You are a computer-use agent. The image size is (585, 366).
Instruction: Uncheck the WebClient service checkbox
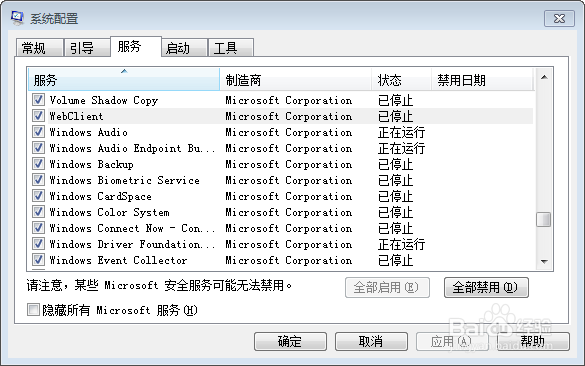(x=38, y=116)
